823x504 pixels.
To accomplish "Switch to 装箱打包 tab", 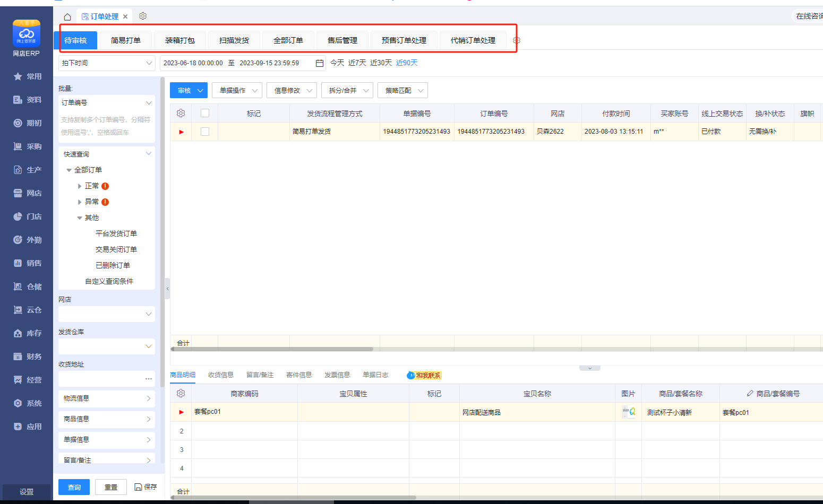I will point(180,40).
